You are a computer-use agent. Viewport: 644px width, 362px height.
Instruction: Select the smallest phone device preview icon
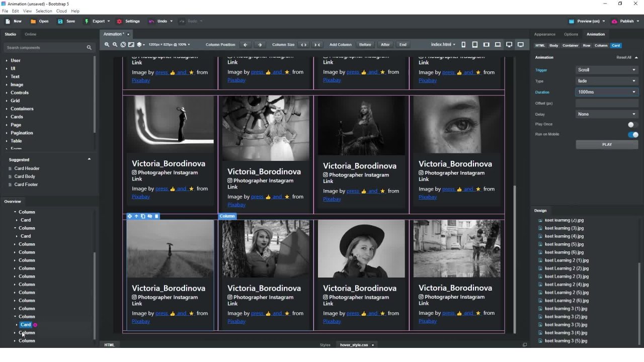(463, 45)
